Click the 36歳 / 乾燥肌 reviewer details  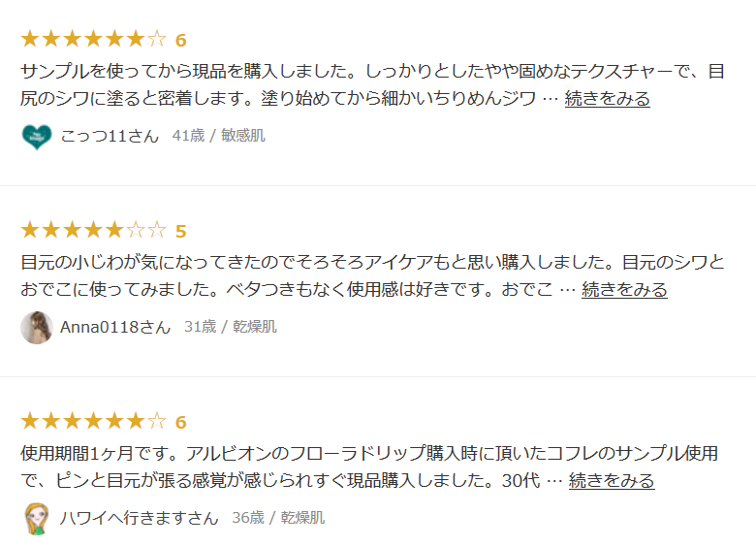tap(278, 518)
